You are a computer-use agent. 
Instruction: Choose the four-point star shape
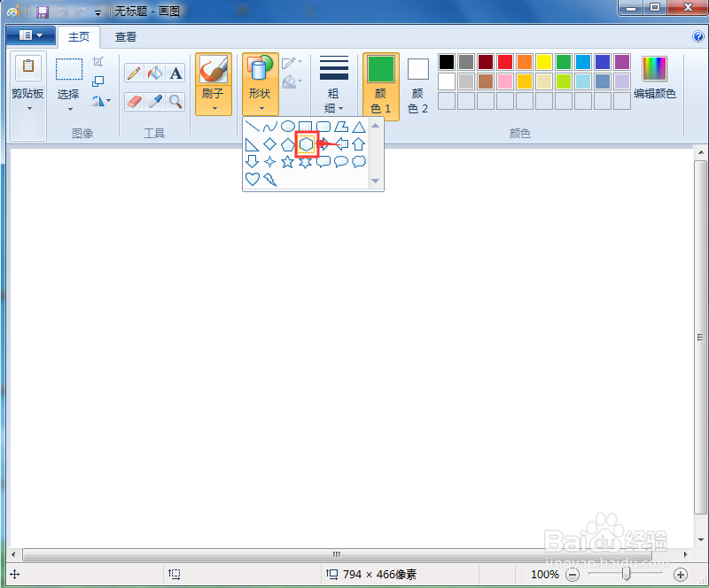[x=270, y=161]
